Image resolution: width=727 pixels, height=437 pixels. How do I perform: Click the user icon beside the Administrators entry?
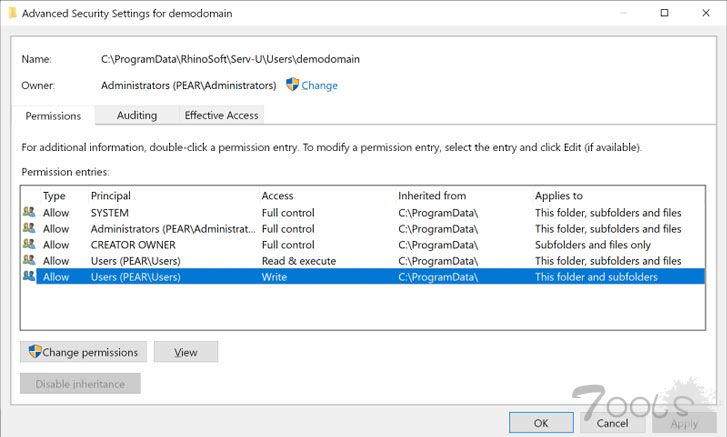click(28, 229)
